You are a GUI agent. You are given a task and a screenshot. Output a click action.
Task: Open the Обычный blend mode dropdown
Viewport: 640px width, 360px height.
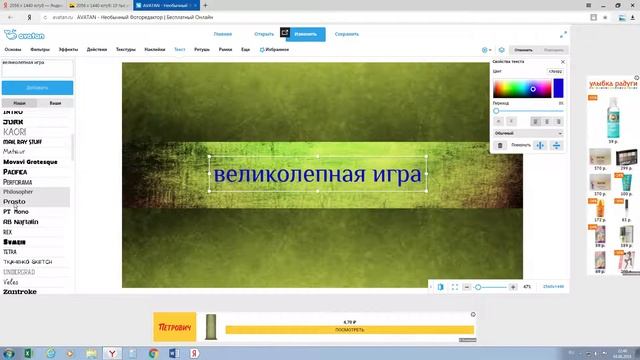coord(528,133)
